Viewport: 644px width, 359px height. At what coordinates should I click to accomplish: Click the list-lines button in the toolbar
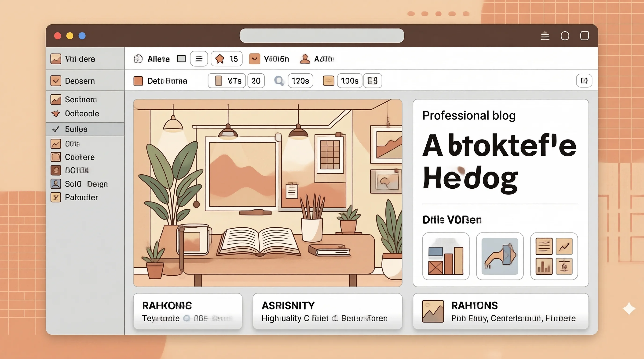point(199,59)
